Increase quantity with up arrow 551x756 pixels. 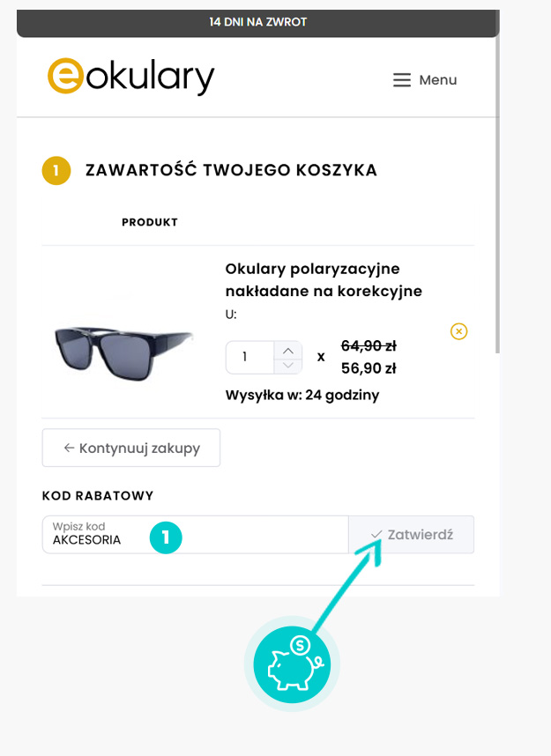click(288, 351)
